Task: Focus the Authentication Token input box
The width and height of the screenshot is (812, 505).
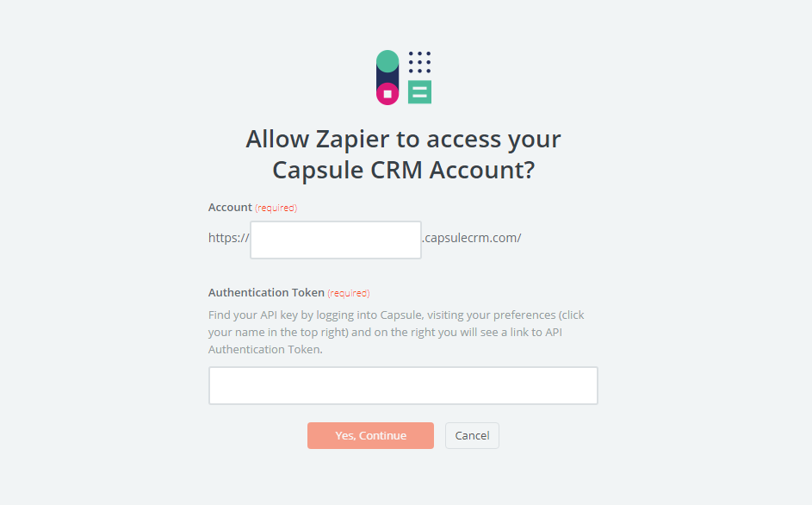Action: [403, 385]
